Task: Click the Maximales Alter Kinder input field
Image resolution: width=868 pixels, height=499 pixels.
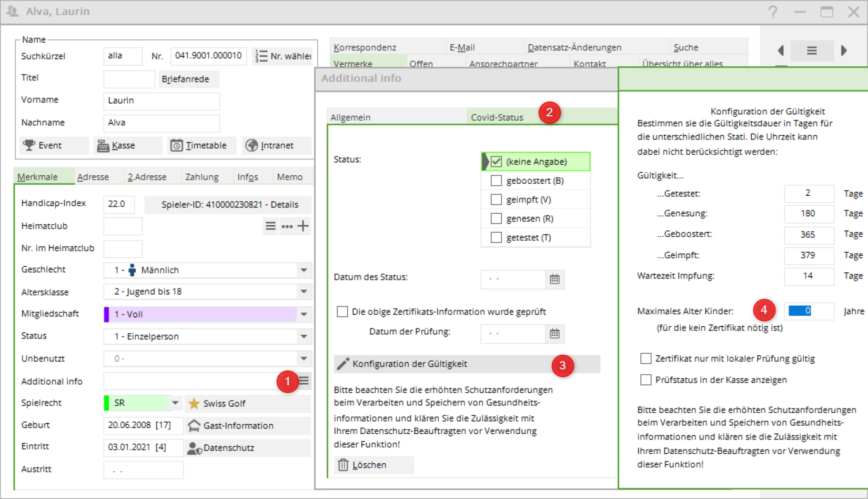Action: coord(808,311)
